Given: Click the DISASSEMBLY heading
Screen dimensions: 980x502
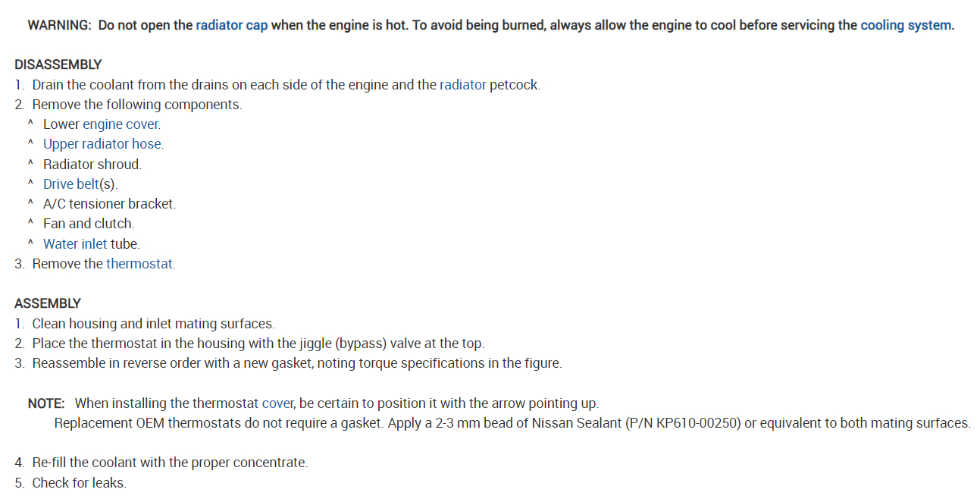Looking at the screenshot, I should click(58, 64).
